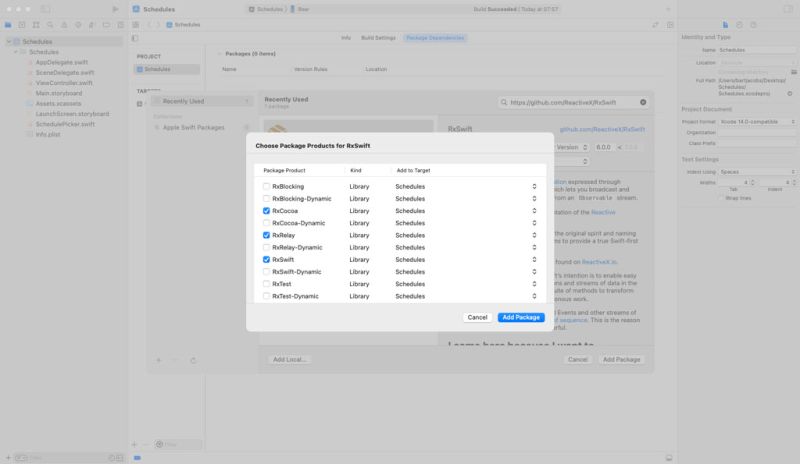Collapse the Schedules group folder in navigator
The height and width of the screenshot is (464, 800).
16,52
